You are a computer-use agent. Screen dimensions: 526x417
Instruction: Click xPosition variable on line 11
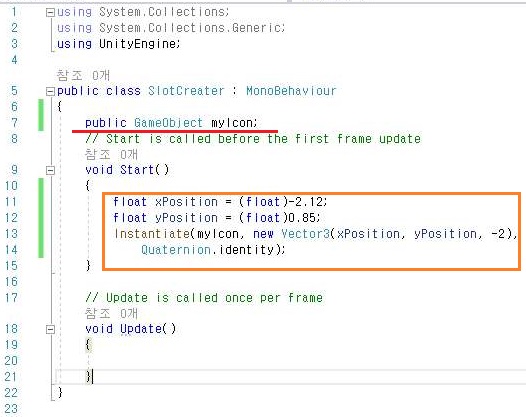(186, 202)
